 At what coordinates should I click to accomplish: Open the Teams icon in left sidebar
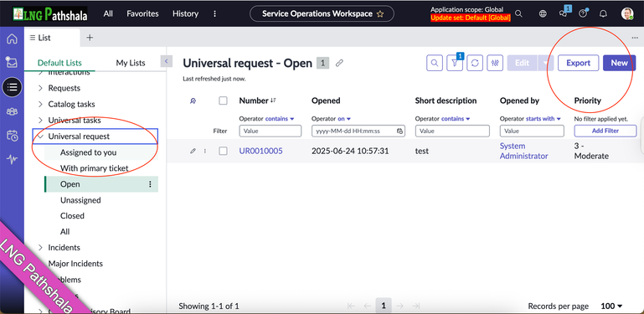click(x=12, y=111)
